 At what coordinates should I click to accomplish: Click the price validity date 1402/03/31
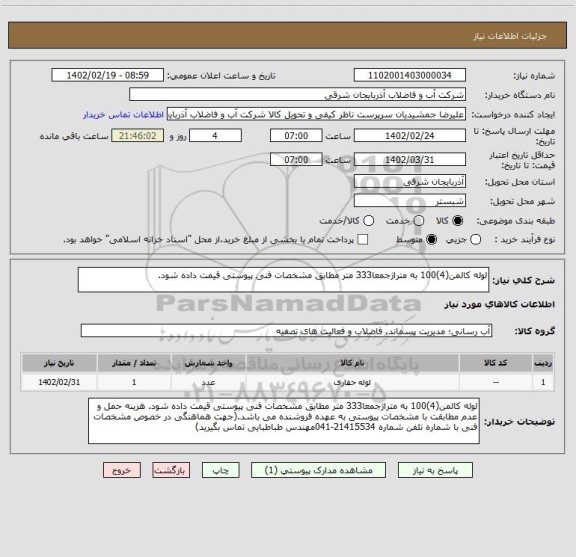410,159
